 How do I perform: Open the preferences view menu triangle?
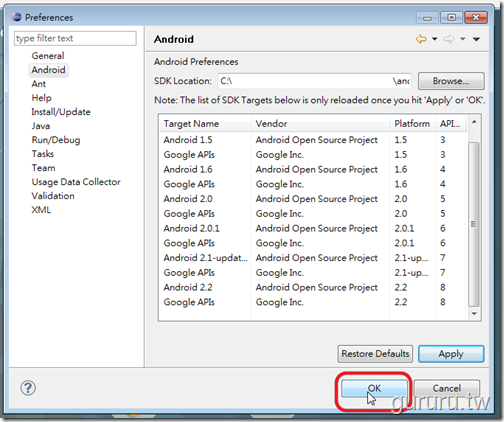pos(476,39)
